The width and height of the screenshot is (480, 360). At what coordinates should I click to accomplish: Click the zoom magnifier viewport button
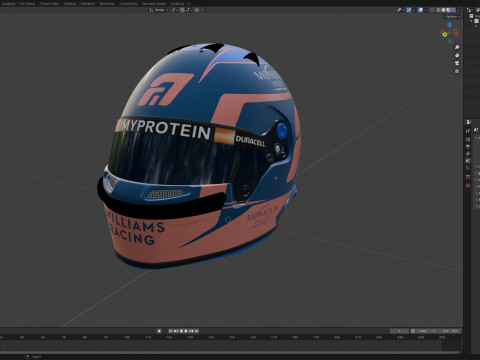pos(457,47)
